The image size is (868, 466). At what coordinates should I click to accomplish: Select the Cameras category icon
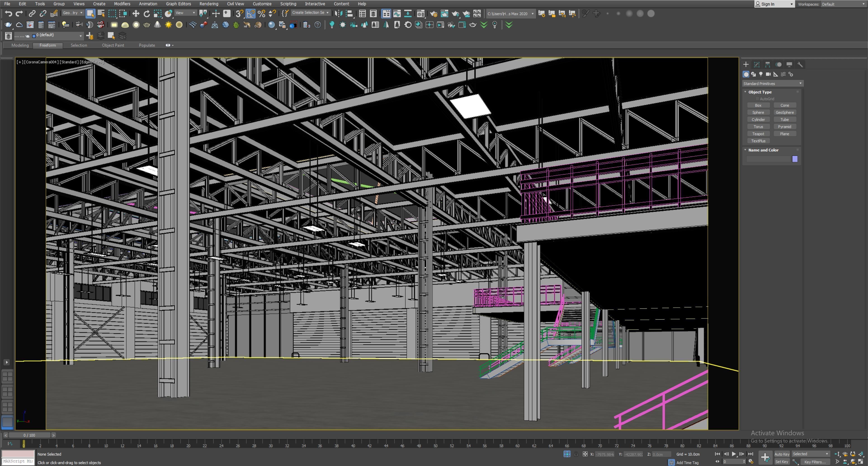768,75
